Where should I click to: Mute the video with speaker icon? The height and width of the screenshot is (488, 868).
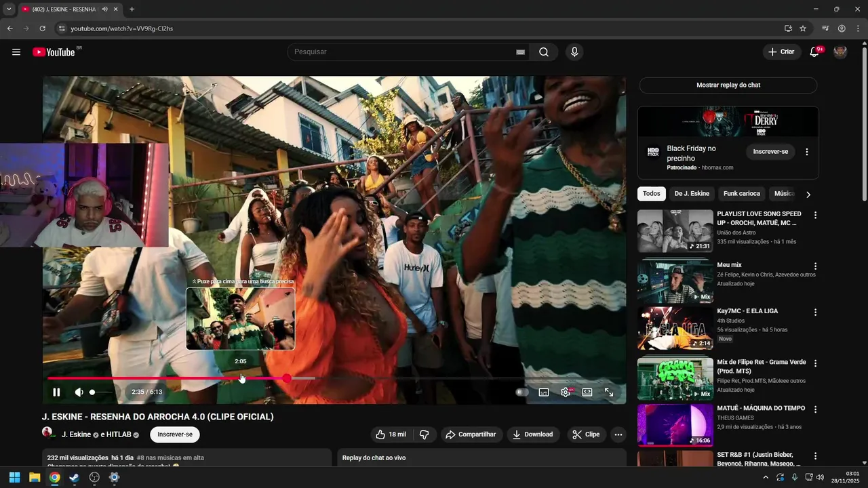point(79,392)
